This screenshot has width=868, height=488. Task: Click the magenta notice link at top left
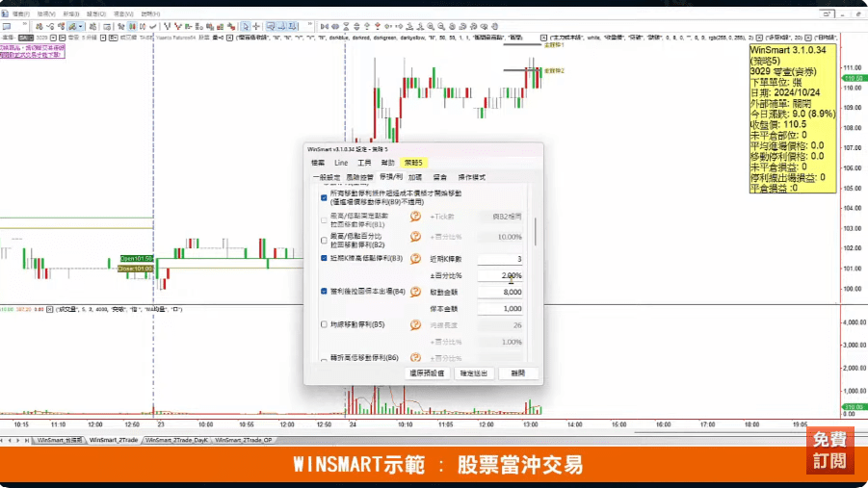(32, 51)
